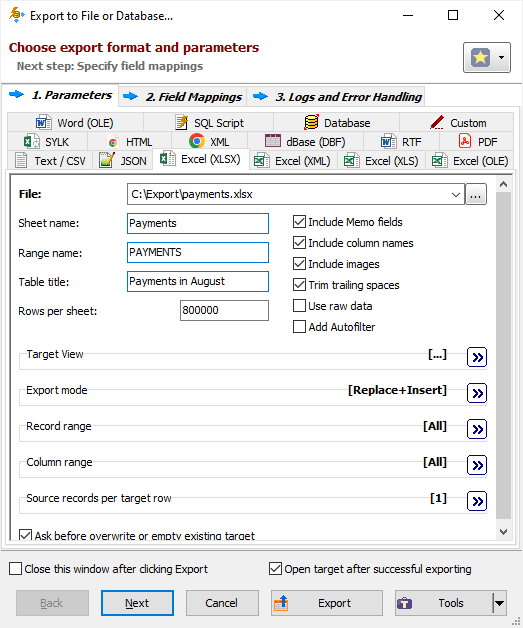523x628 pixels.
Task: Expand the Target View section
Action: pyautogui.click(x=477, y=357)
